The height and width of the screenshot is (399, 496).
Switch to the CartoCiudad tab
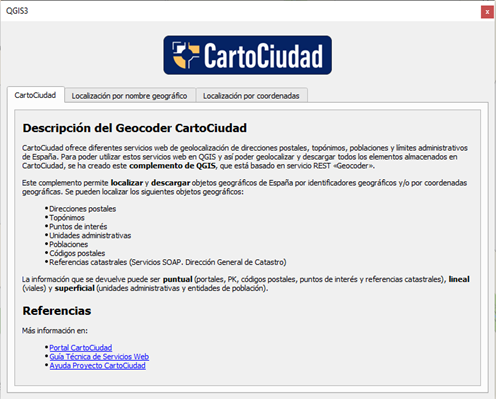(x=35, y=95)
